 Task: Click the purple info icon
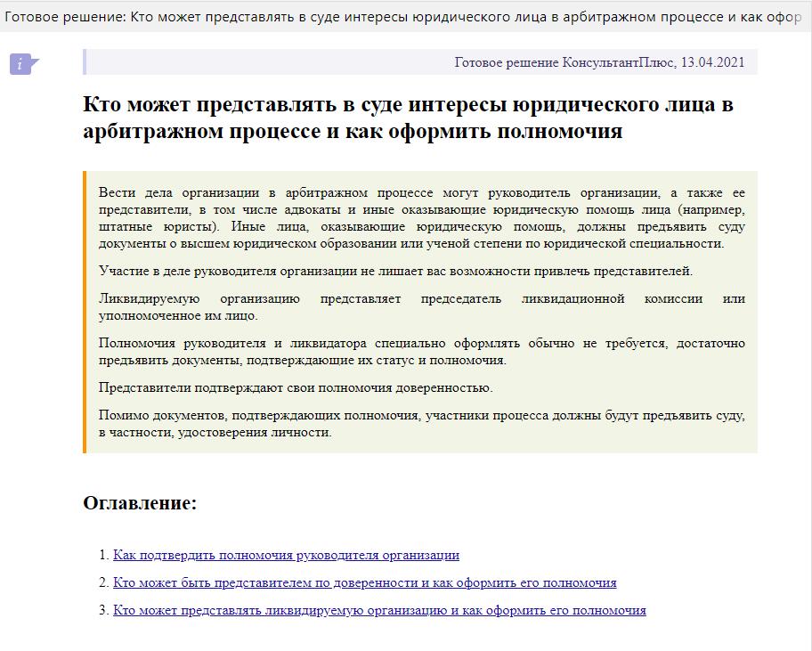tap(23, 64)
